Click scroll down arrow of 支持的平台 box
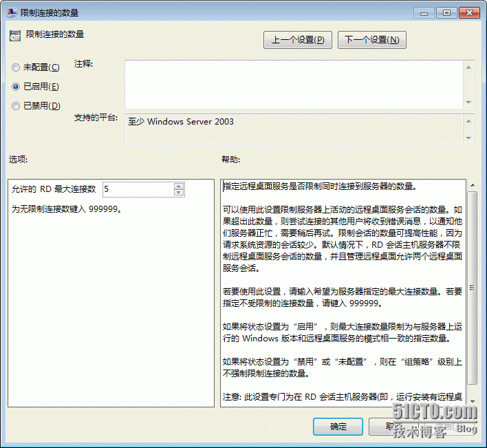This screenshot has height=448, width=487. [468, 138]
